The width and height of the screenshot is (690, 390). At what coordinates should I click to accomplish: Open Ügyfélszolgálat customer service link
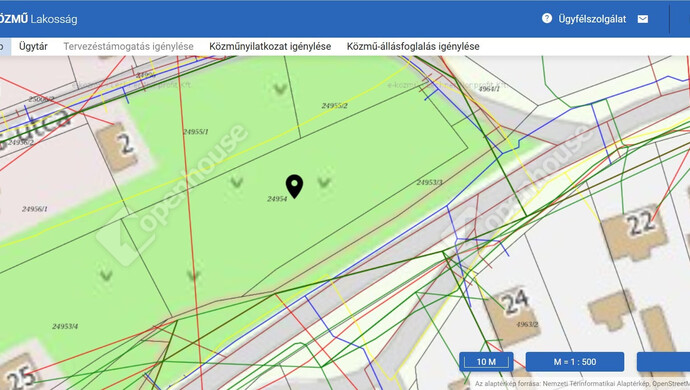(x=592, y=19)
